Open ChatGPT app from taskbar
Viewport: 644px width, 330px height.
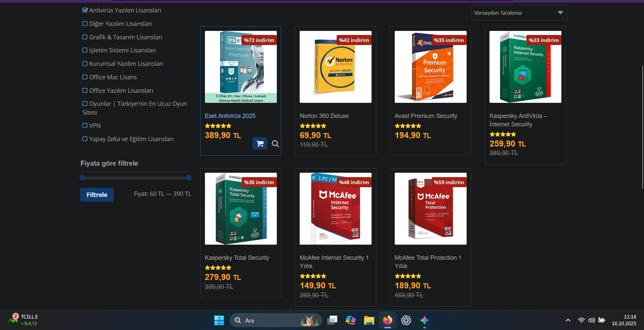pos(406,320)
